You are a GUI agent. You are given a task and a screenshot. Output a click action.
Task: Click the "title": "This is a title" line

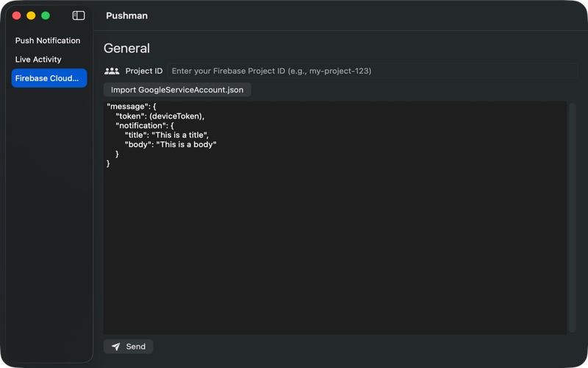point(167,135)
